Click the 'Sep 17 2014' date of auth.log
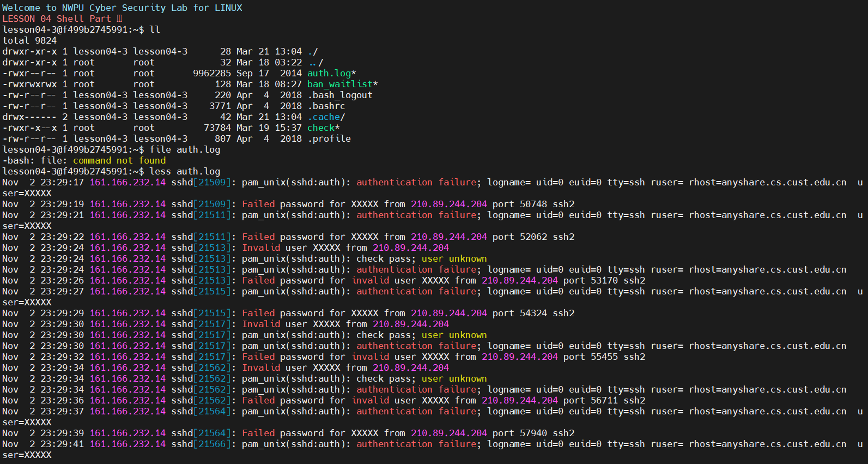Screen dimensions: 868x464 point(269,73)
